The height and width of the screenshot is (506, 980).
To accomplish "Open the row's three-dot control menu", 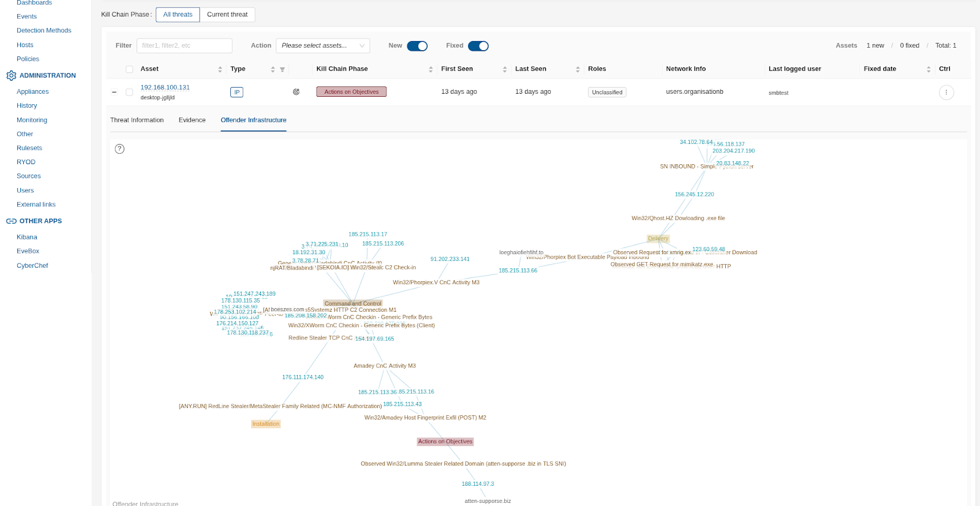I will coord(946,93).
